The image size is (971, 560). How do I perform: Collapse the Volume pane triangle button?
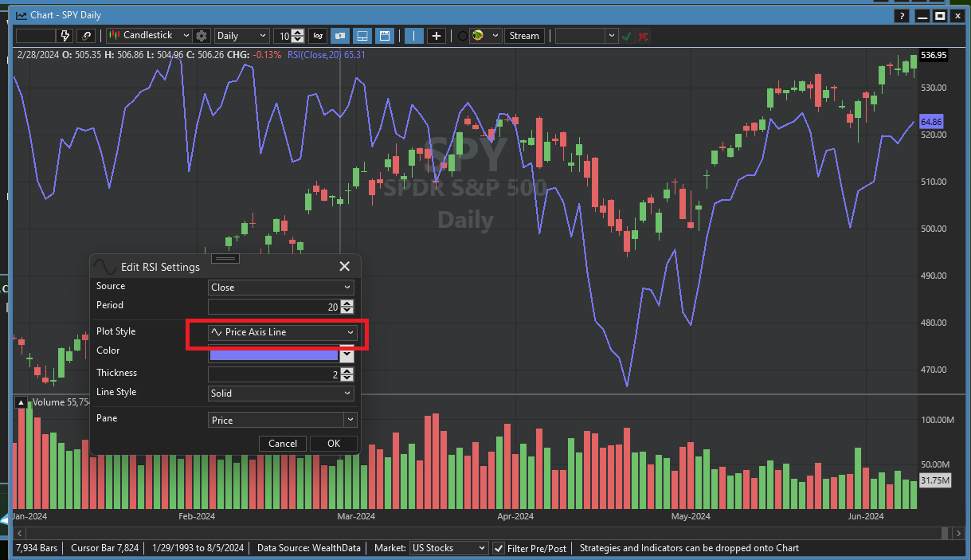22,402
